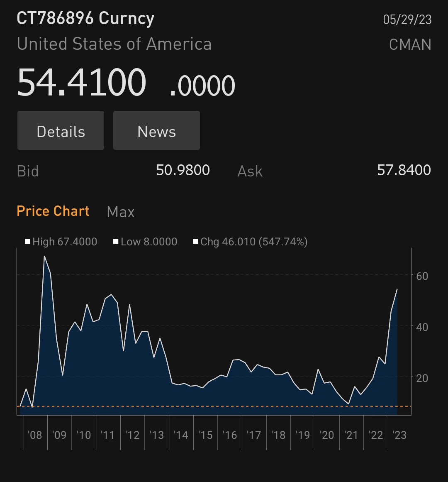Click the .0000 change value

pos(203,86)
